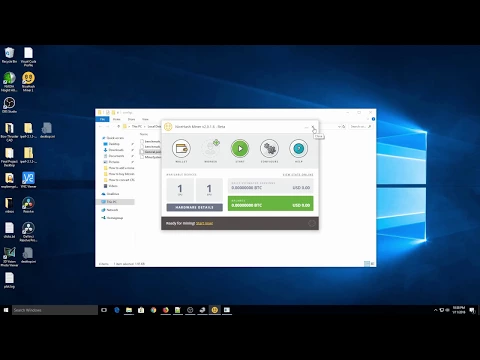Open File Explorer from taskbar

pos(129,310)
